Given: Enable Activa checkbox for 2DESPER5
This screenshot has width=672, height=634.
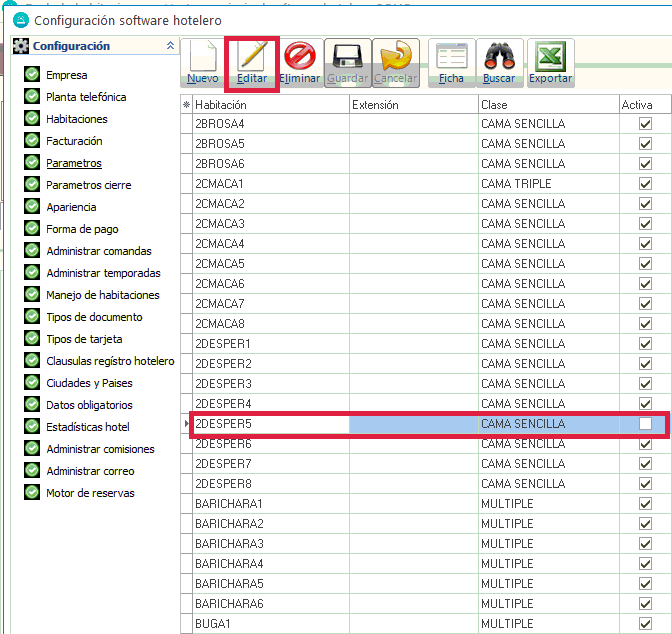Looking at the screenshot, I should tap(645, 424).
